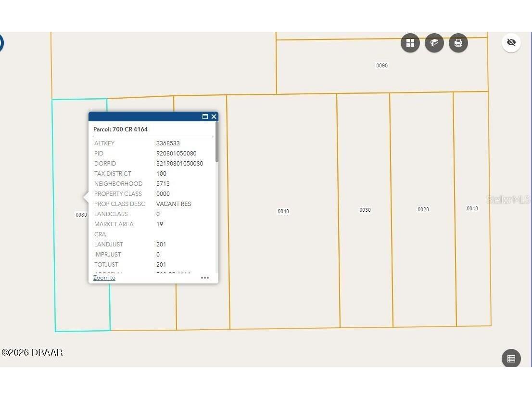The image size is (532, 399).
Task: Select parcel labeled 0090
Action: click(x=382, y=65)
